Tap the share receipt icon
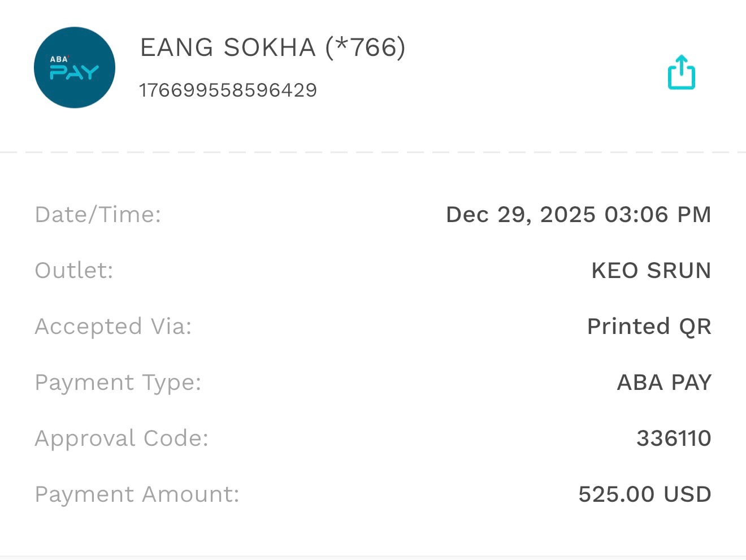 tap(681, 72)
